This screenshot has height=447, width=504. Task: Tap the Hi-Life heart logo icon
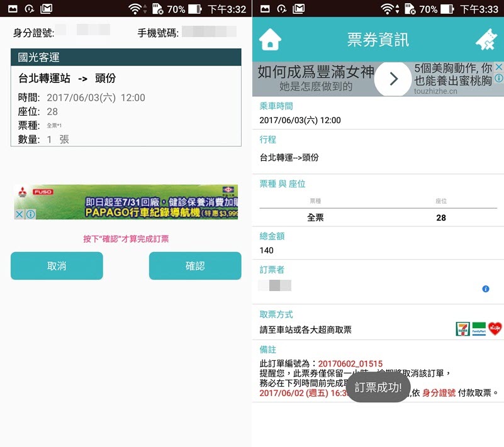[495, 329]
